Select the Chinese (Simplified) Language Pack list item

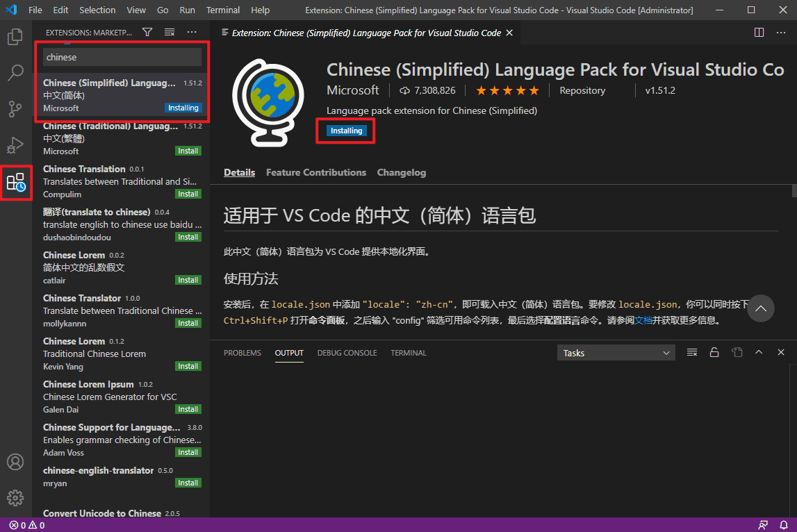pyautogui.click(x=121, y=95)
